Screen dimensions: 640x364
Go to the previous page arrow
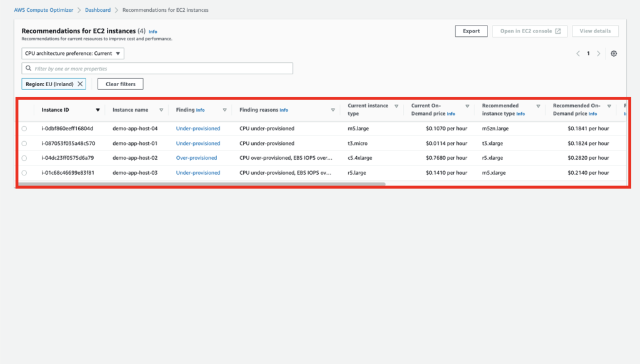[x=578, y=54]
